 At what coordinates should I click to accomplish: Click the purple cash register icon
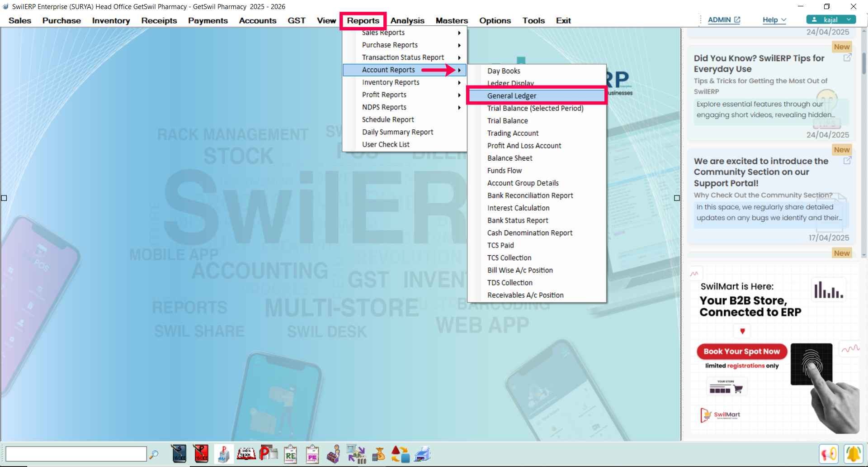(334, 454)
